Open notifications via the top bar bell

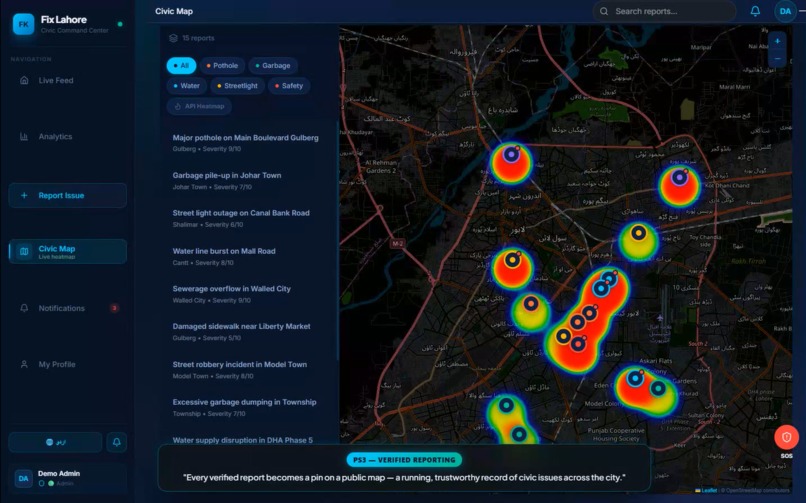[755, 11]
